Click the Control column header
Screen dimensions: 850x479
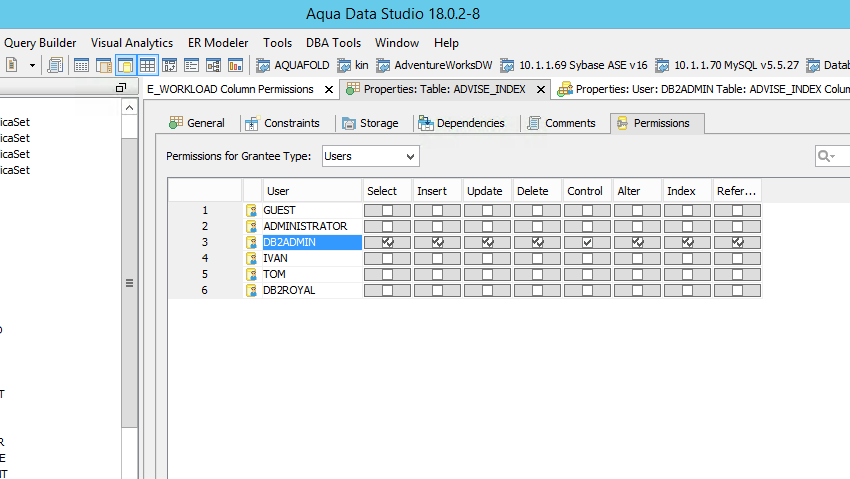point(587,191)
